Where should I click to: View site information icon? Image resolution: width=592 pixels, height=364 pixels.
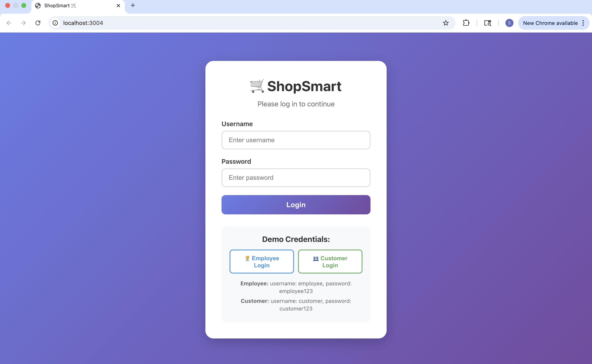pos(55,23)
